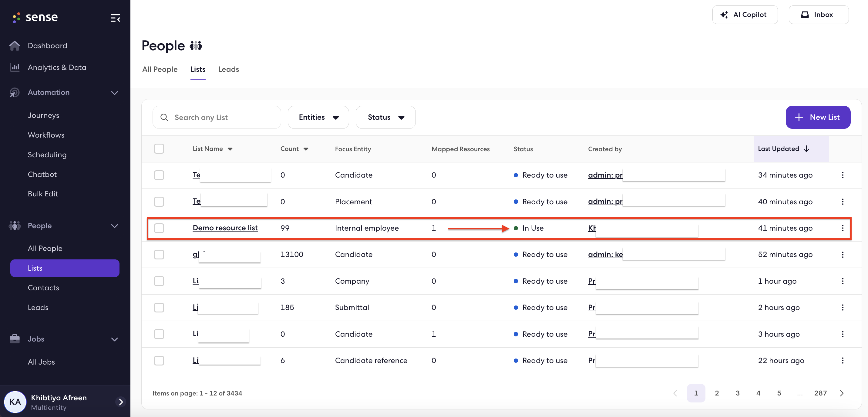868x417 pixels.
Task: Check the Placement row checkbox
Action: 159,202
